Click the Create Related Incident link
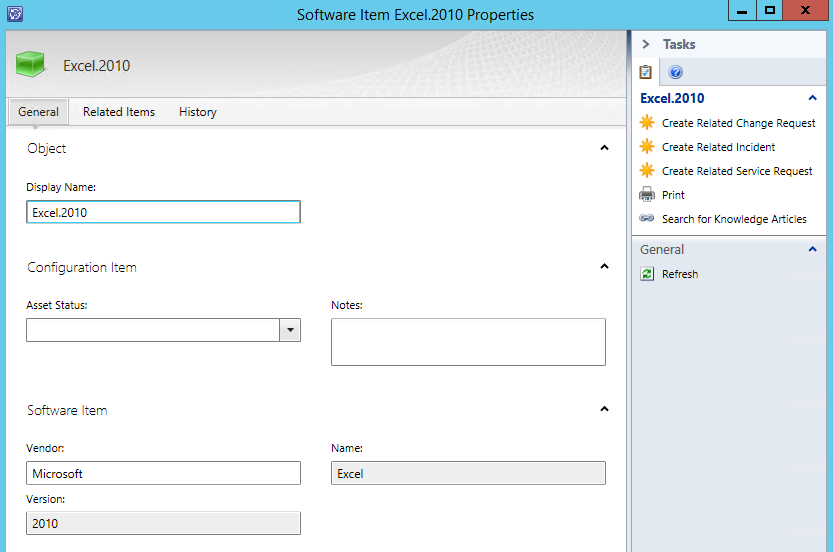833x552 pixels. [718, 147]
